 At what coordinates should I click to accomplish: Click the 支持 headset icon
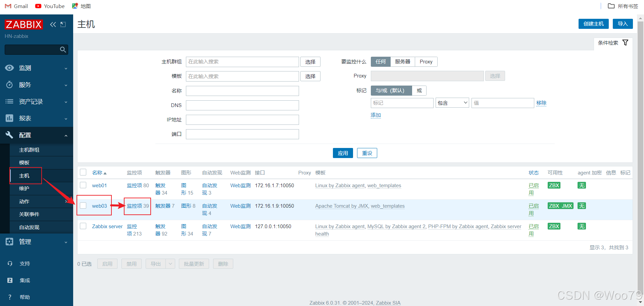[10, 264]
